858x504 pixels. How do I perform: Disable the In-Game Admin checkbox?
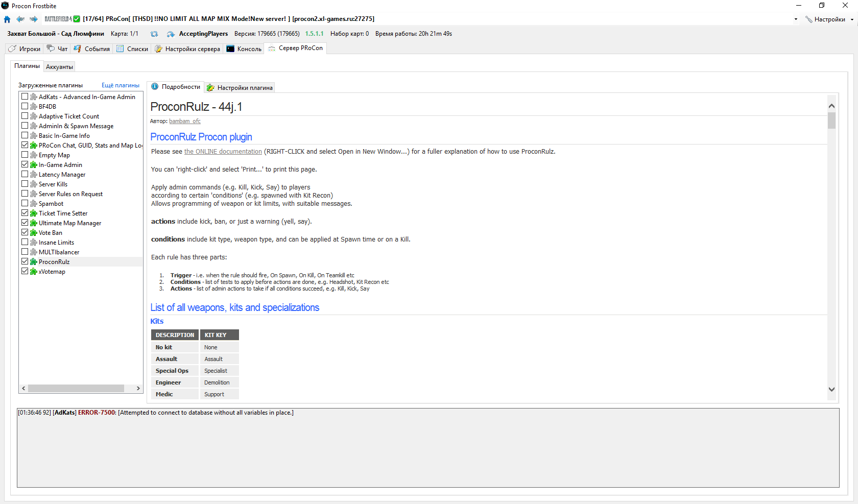pos(25,164)
